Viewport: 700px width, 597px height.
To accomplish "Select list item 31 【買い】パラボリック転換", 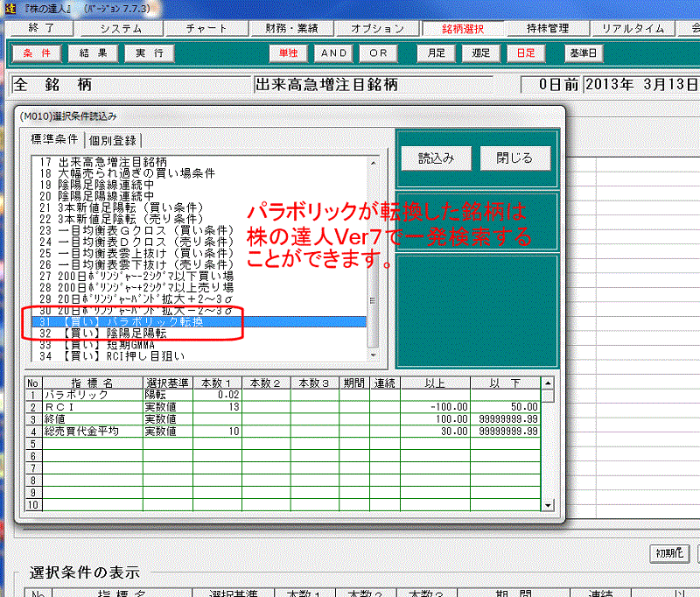I will 199,322.
